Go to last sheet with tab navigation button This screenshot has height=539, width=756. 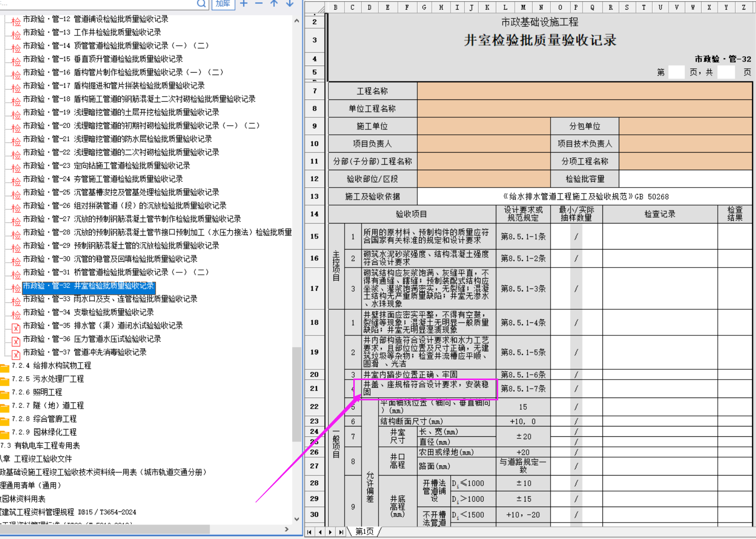(x=341, y=532)
